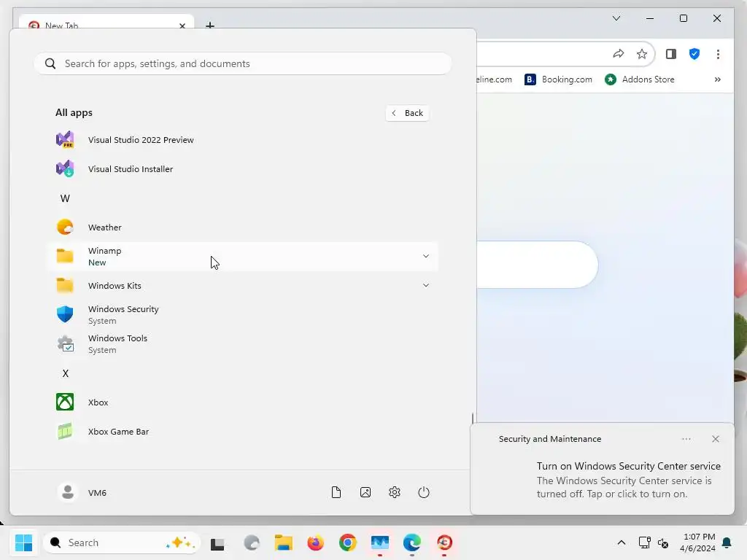The height and width of the screenshot is (560, 747).
Task: Launch Google Chrome from the taskbar
Action: [348, 542]
